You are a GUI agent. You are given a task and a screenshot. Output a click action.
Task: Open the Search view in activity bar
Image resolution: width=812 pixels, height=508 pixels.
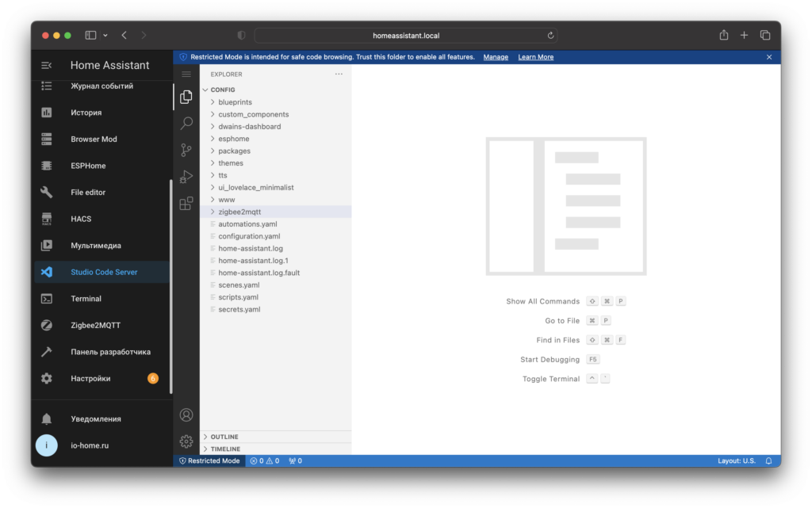(x=186, y=123)
